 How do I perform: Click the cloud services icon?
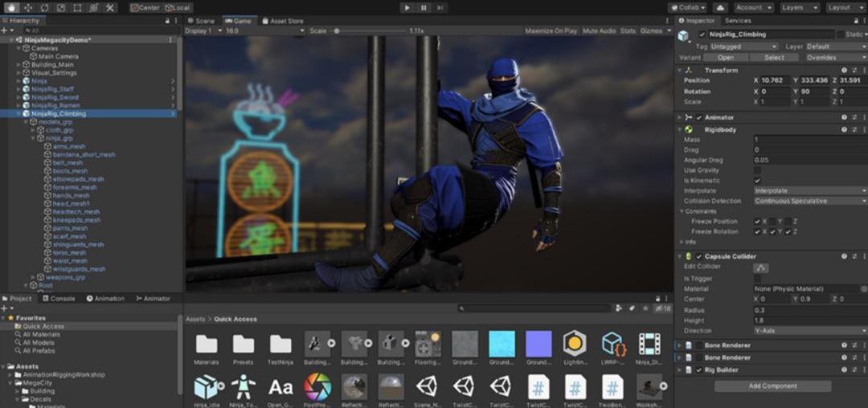pyautogui.click(x=721, y=7)
